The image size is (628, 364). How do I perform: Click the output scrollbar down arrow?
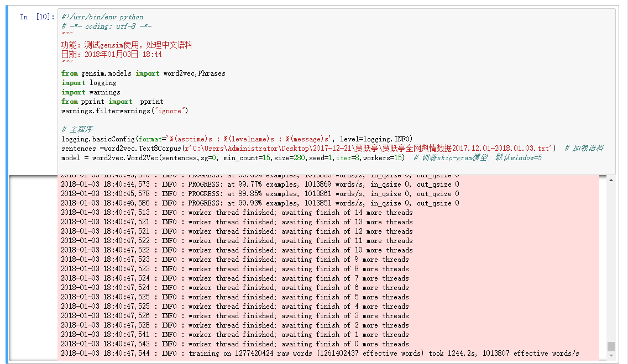click(611, 355)
